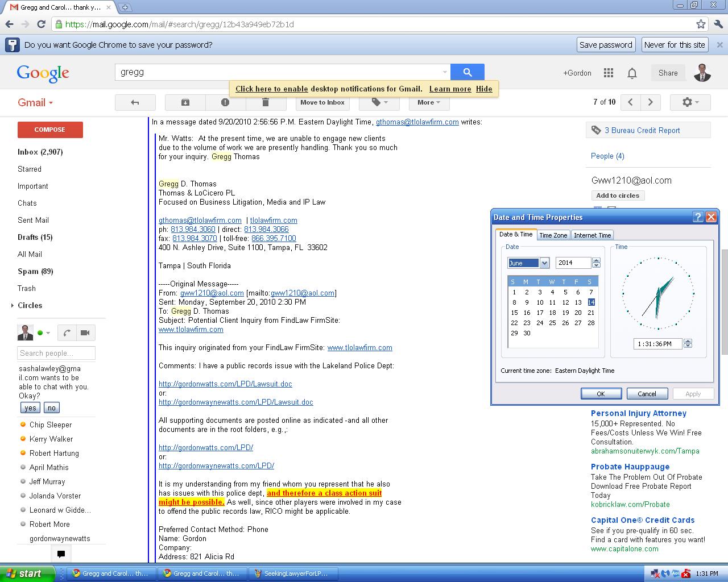728x582 pixels.
Task: Switch to the Internet Time tab
Action: point(592,235)
